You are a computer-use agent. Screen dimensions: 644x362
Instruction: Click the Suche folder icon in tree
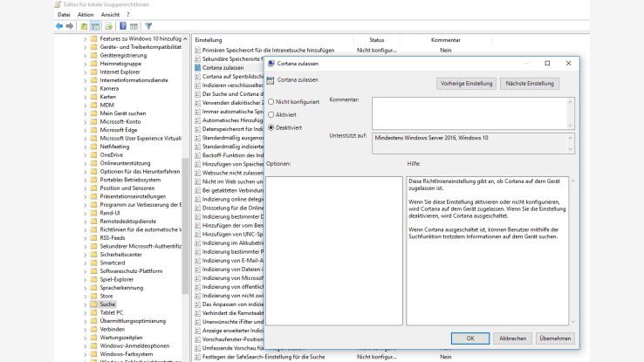tap(93, 304)
